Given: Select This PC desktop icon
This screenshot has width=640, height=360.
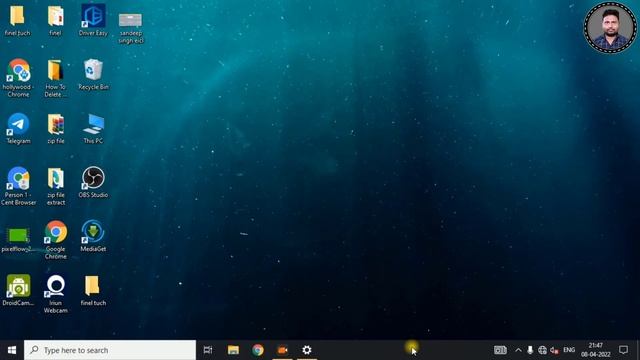Looking at the screenshot, I should point(93,124).
